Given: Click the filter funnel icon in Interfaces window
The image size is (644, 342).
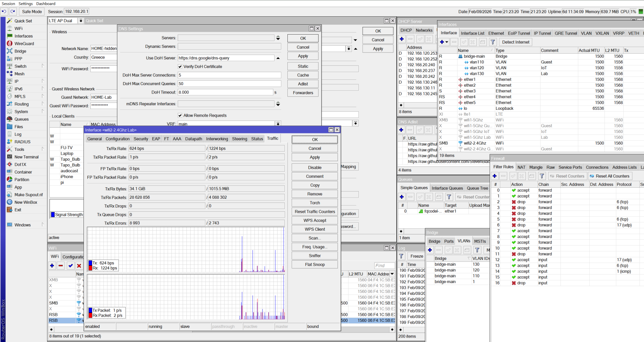Looking at the screenshot, I should 493,42.
